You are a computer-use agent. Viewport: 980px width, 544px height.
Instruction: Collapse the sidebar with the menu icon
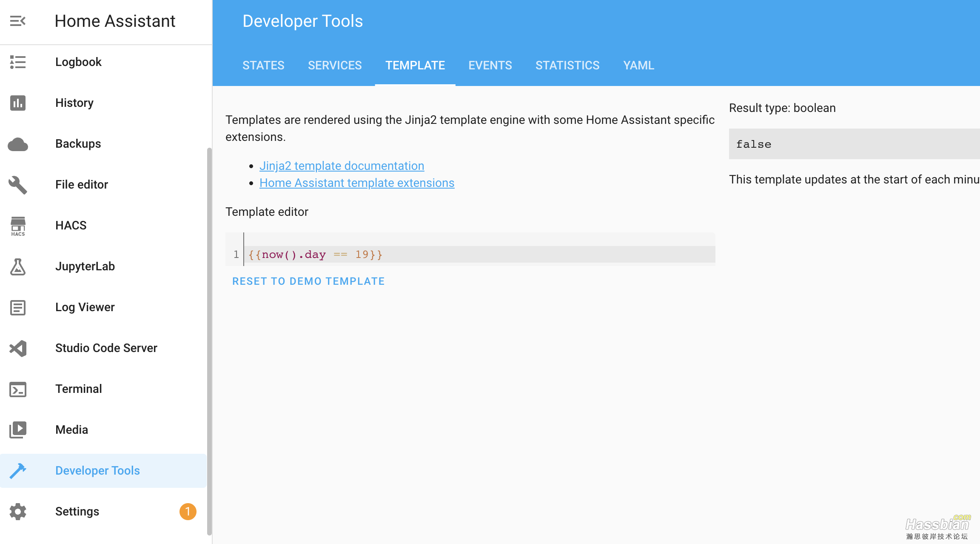[x=18, y=21]
